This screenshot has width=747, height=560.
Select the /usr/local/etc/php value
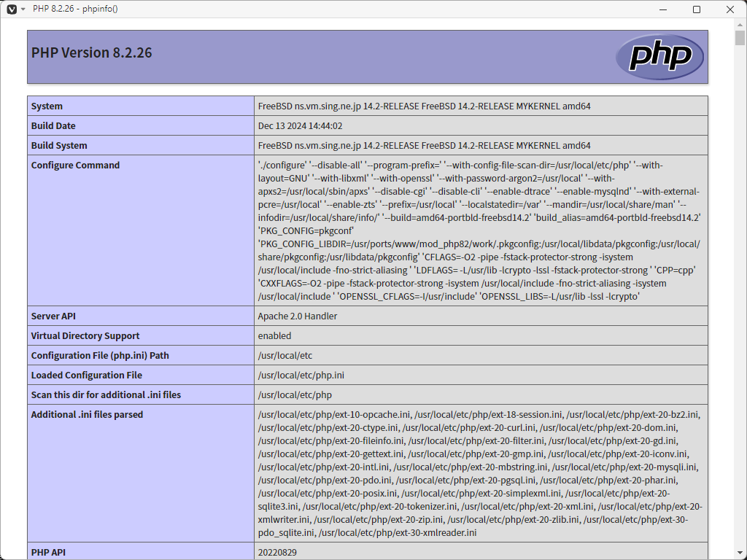point(295,394)
